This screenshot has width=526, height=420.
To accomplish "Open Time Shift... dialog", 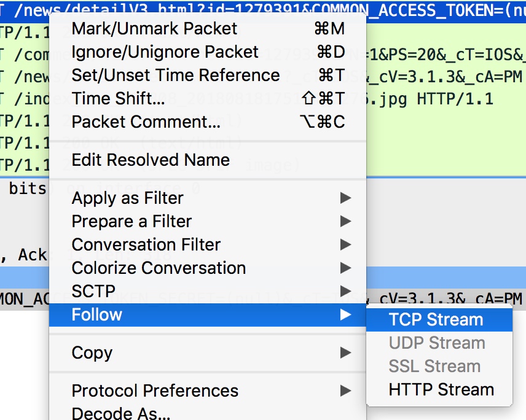I will click(x=207, y=98).
